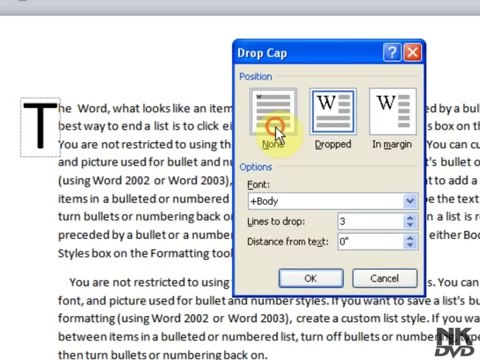Decrease Lines to drop value
Viewport: 480px width, 360px height.
click(x=410, y=225)
